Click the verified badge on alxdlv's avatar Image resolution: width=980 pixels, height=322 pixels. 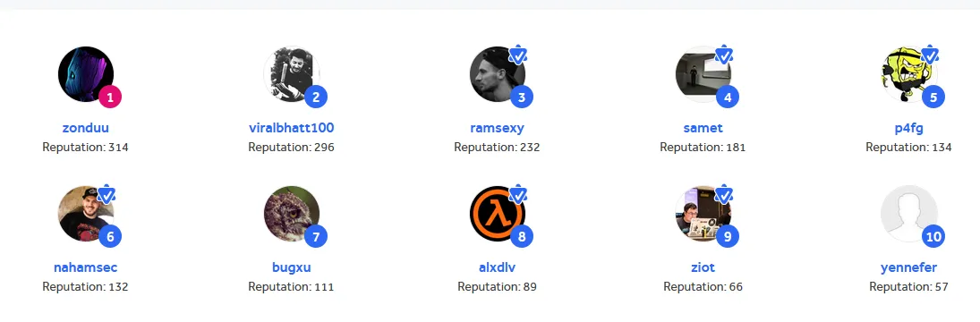click(517, 195)
